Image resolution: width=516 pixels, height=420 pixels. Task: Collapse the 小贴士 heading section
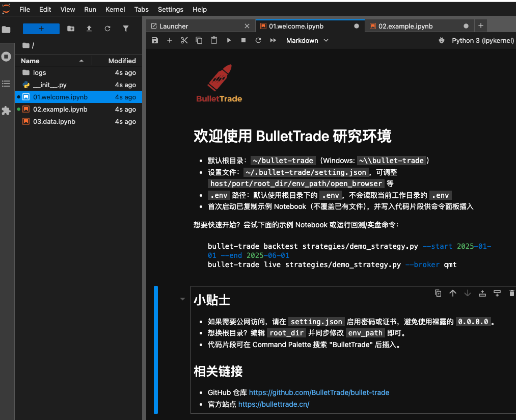182,299
